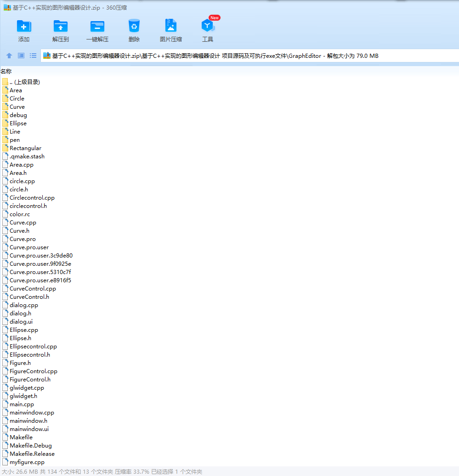Select the mainwindow.h file
Viewport: 459px width, 476px height.
click(25, 421)
